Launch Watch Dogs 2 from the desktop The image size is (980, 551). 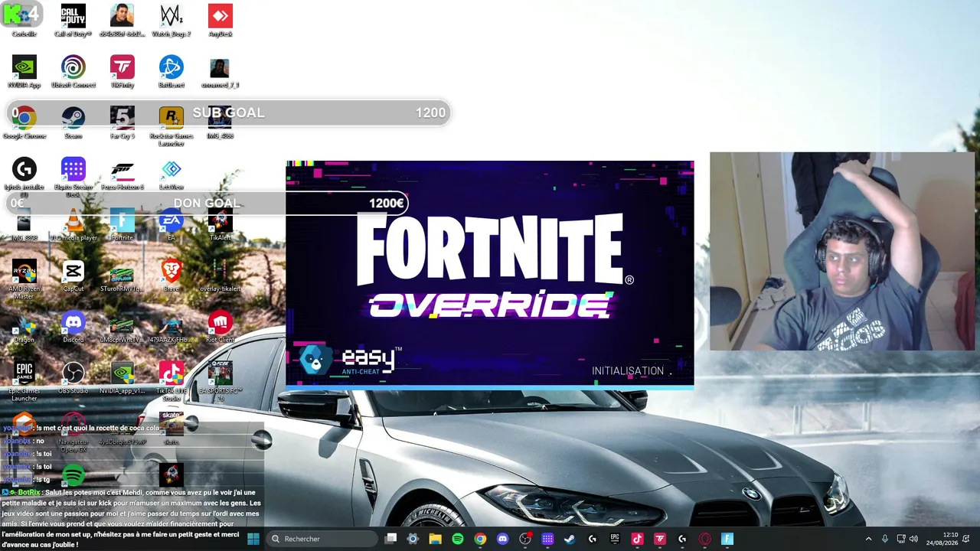pyautogui.click(x=171, y=21)
